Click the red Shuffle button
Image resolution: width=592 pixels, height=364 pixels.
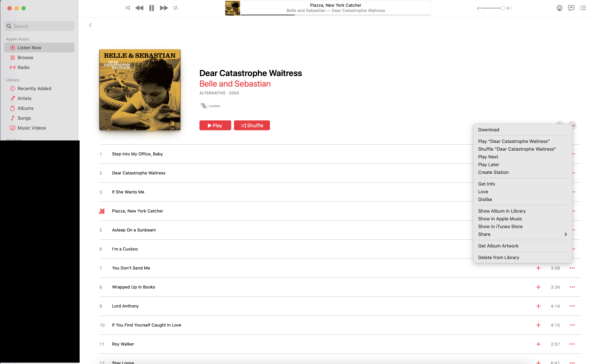(252, 125)
